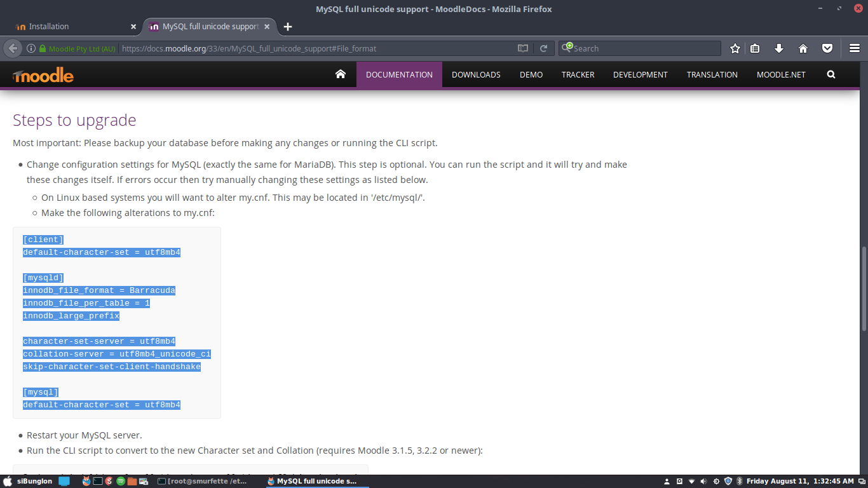Click the green padlock security icon

pyautogui.click(x=43, y=48)
